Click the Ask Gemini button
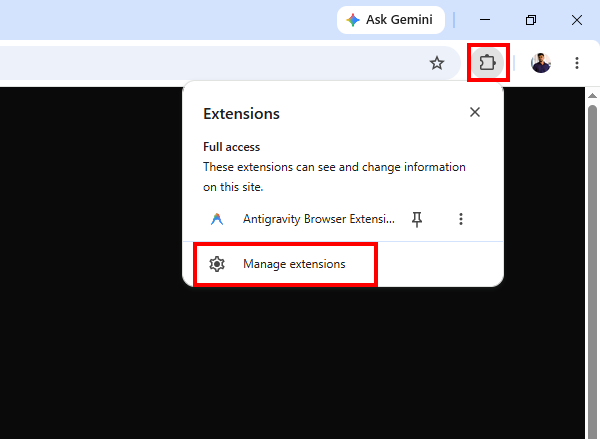Image resolution: width=600 pixels, height=439 pixels. pos(391,20)
